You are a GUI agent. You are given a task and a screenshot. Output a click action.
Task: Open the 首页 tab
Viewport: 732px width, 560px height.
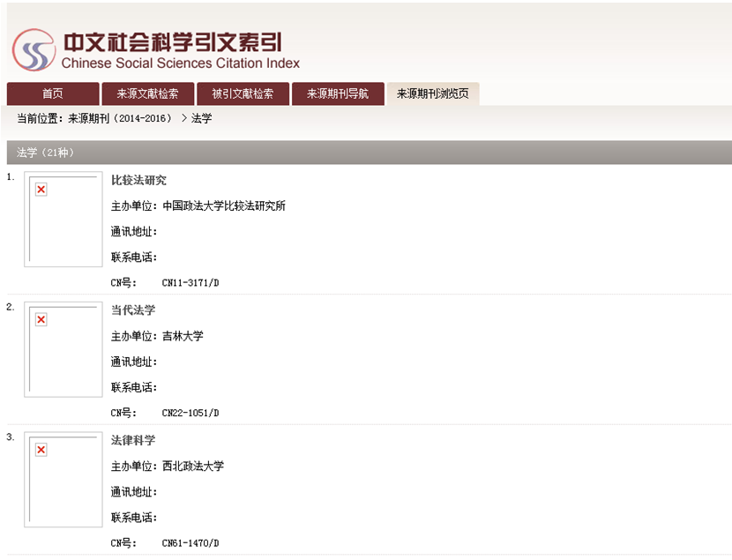coord(53,94)
